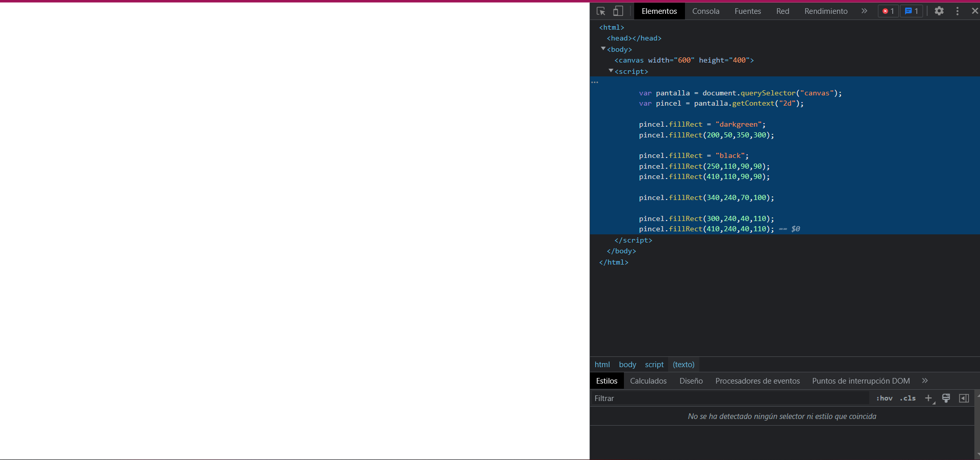The image size is (980, 460).
Task: Click the pincel.fillRect = "black" line
Action: [694, 155]
